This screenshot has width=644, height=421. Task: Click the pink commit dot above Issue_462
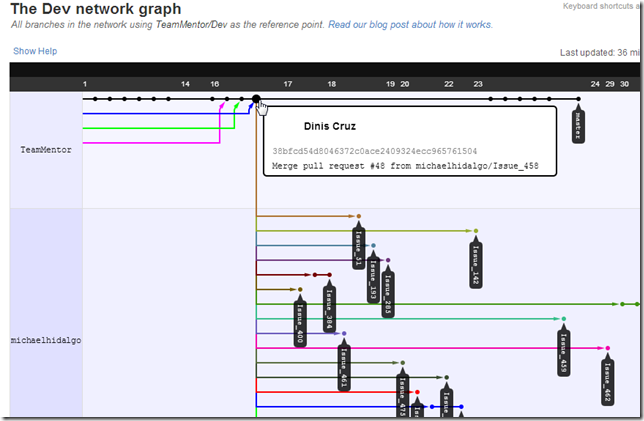pos(607,348)
